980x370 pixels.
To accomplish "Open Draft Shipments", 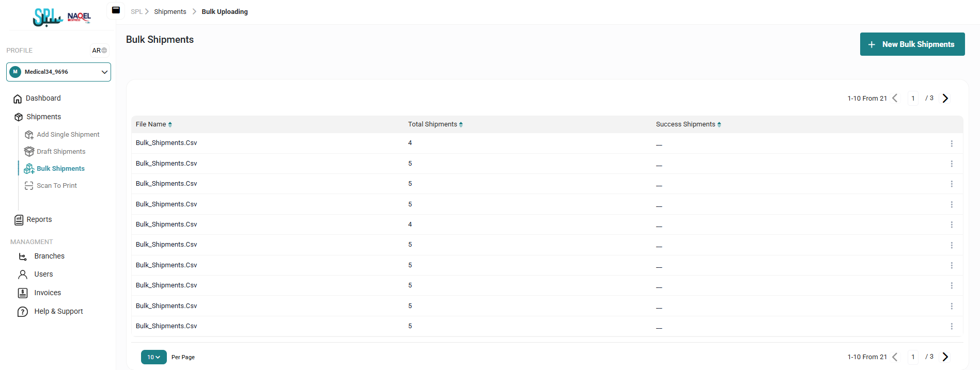I will [x=61, y=152].
